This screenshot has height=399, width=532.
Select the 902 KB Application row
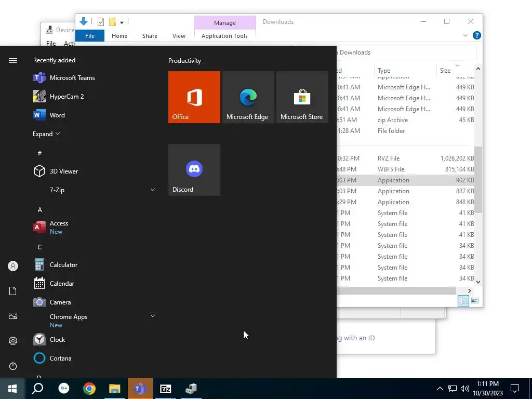(x=405, y=180)
